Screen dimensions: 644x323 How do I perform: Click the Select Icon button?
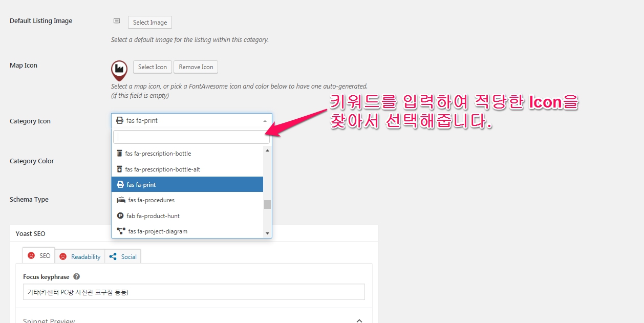[x=153, y=67]
